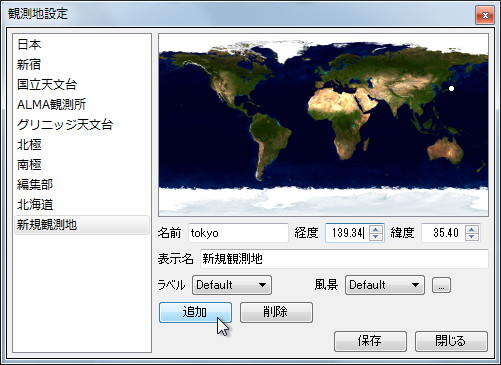Focus the 表示名 text field
The image size is (501, 365).
pyautogui.click(x=344, y=259)
